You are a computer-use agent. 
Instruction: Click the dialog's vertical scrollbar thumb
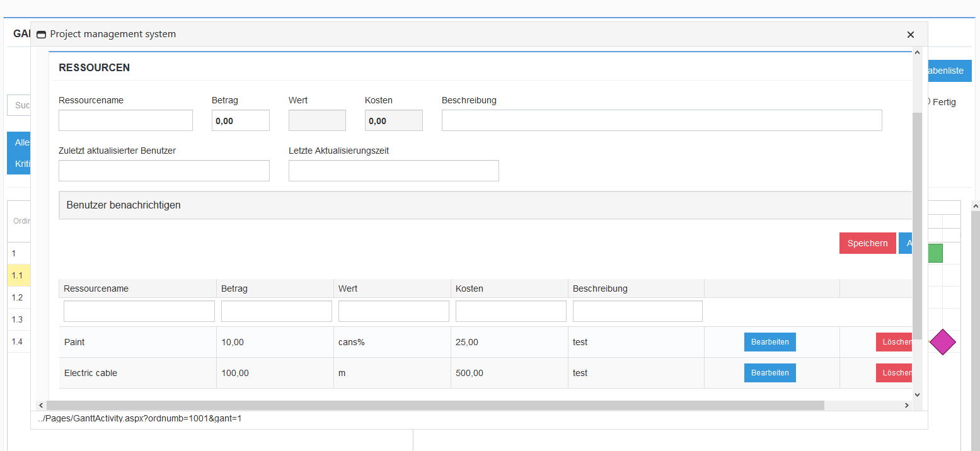pyautogui.click(x=917, y=226)
